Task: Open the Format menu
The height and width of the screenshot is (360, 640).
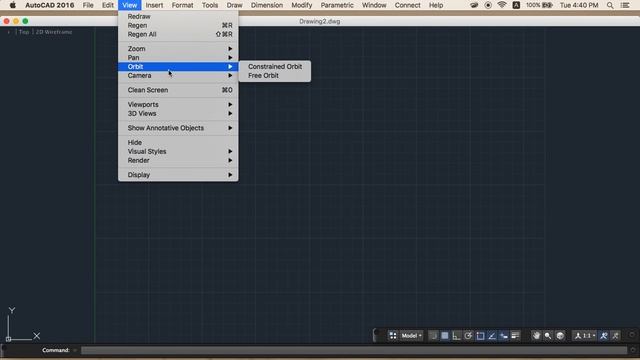Action: click(182, 5)
